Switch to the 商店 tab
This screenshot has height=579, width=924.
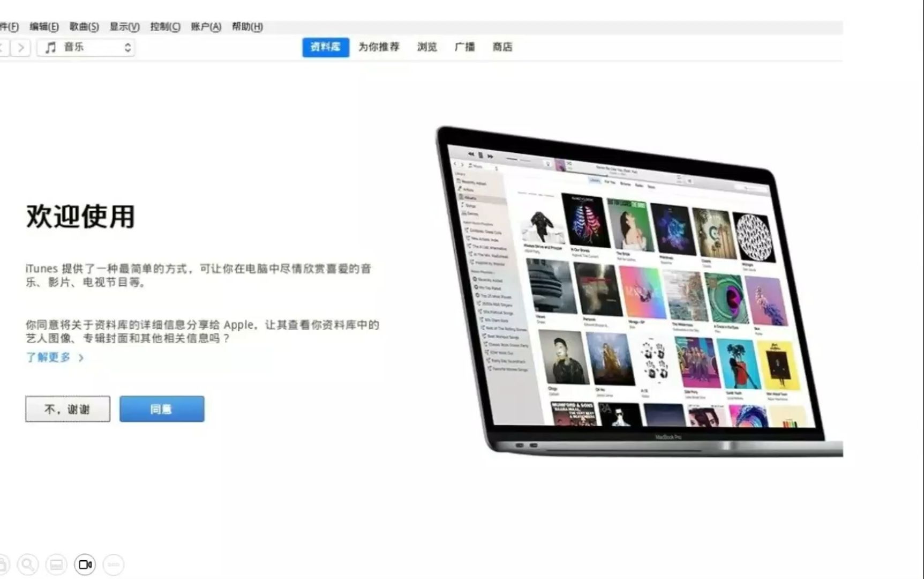pos(502,47)
